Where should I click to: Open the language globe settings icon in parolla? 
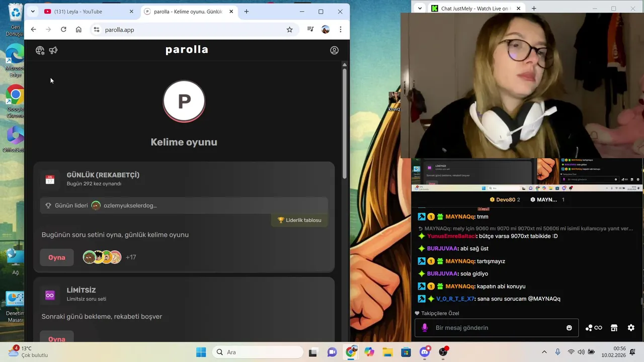pos(40,50)
